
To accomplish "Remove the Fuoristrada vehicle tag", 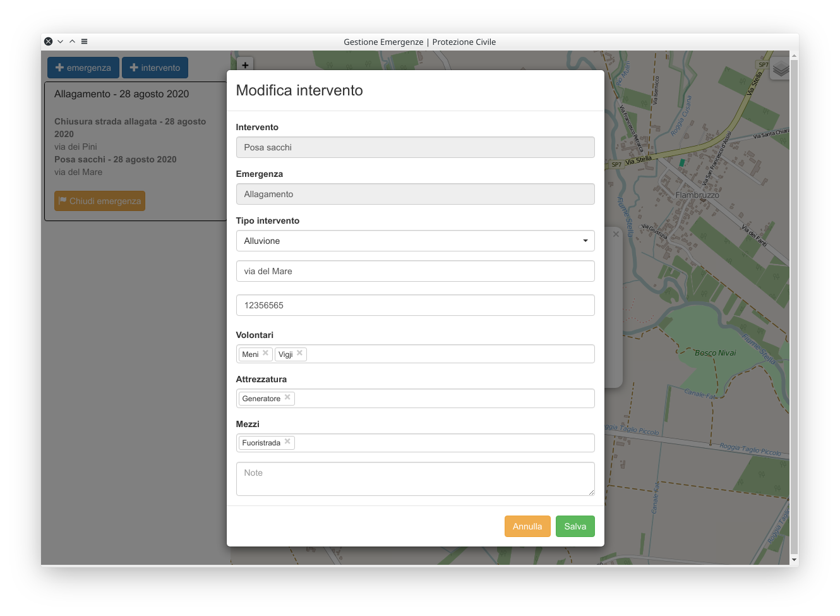I will pos(287,442).
